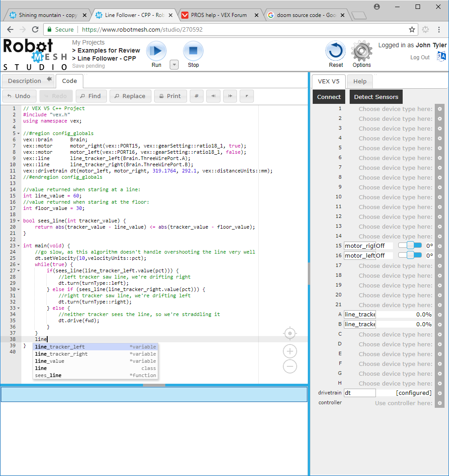
Task: Click the toggle comment (#) toolbar button
Action: tap(196, 96)
